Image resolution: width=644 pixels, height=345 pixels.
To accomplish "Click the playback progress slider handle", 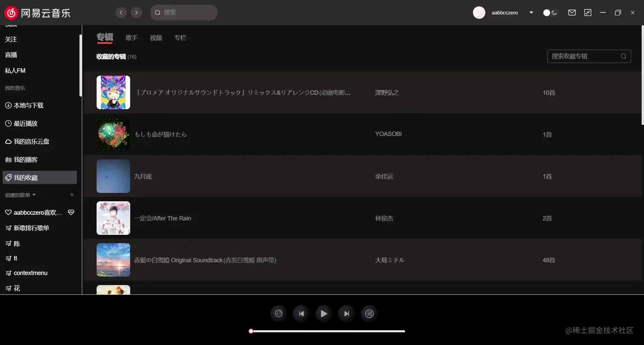I will [x=251, y=331].
